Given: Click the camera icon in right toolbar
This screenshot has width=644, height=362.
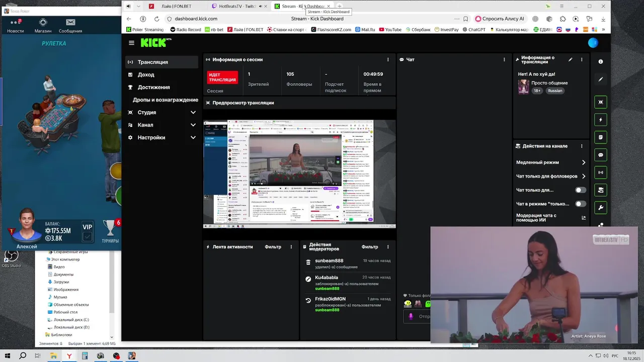Looking at the screenshot, I should click(x=601, y=190).
